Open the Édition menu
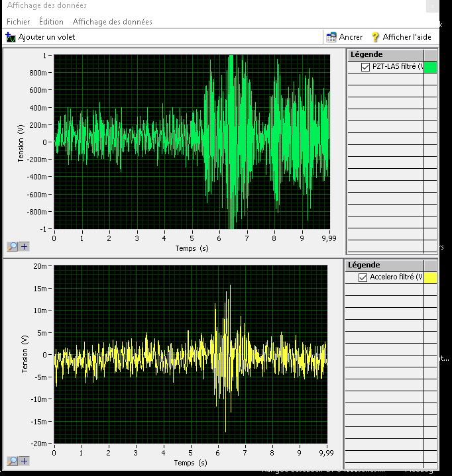 (51, 22)
